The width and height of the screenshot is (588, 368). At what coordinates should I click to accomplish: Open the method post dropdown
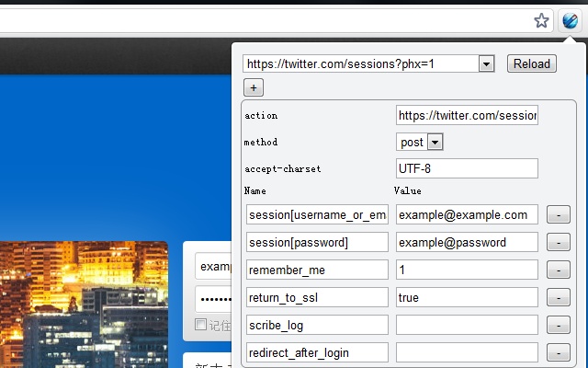tap(420, 142)
